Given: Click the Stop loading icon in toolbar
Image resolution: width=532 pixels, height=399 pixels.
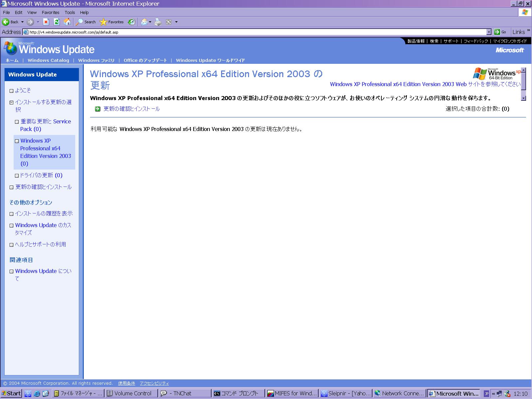Looking at the screenshot, I should (x=46, y=22).
